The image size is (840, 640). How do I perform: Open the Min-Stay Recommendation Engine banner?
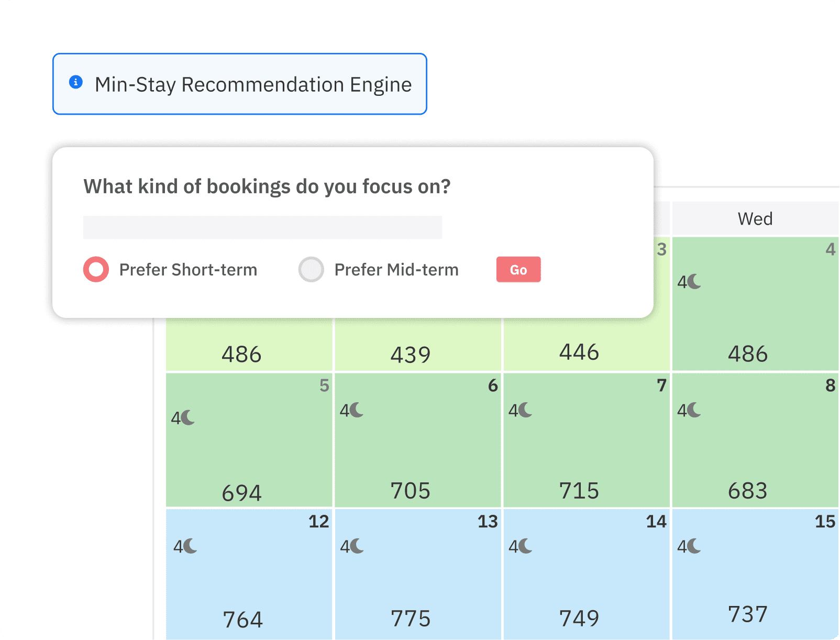pyautogui.click(x=240, y=84)
